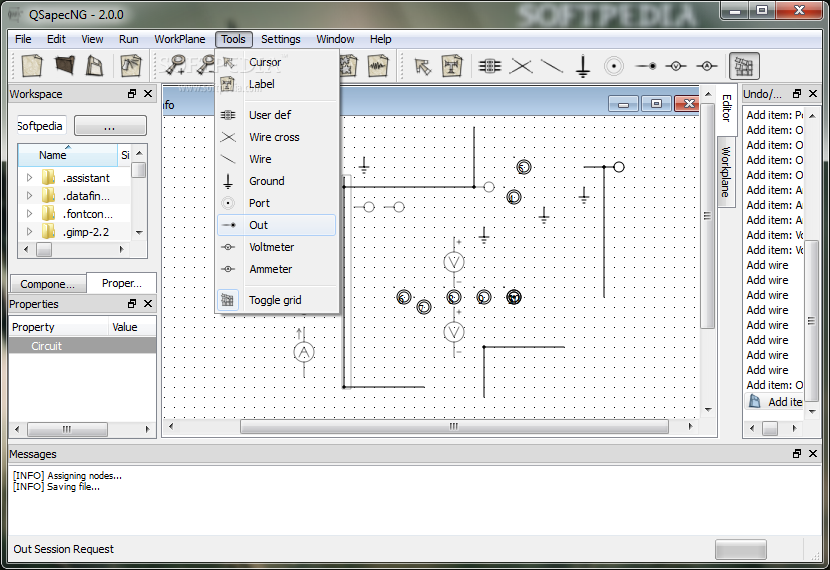Switch to the Compone... tab
The image size is (830, 570).
pyautogui.click(x=48, y=284)
